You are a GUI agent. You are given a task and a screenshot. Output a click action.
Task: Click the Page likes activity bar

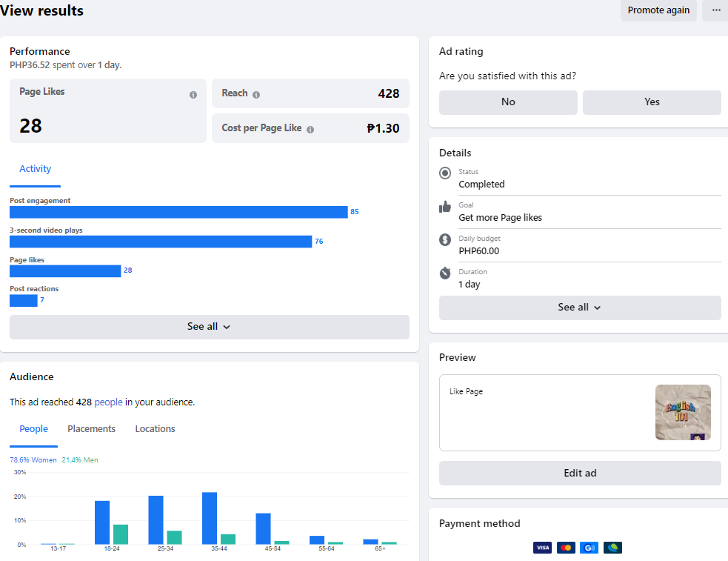tap(65, 271)
